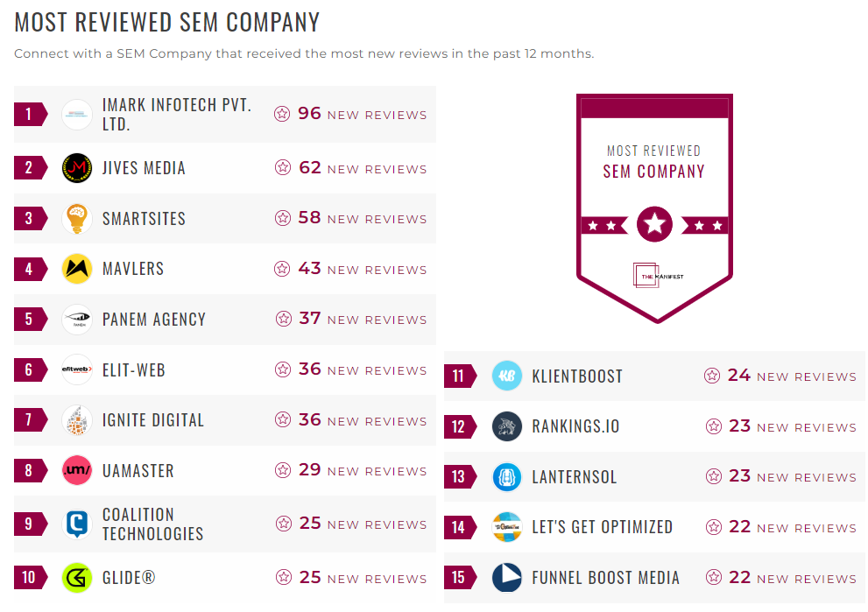
Task: Open the Ignite Digital company link
Action: point(152,420)
